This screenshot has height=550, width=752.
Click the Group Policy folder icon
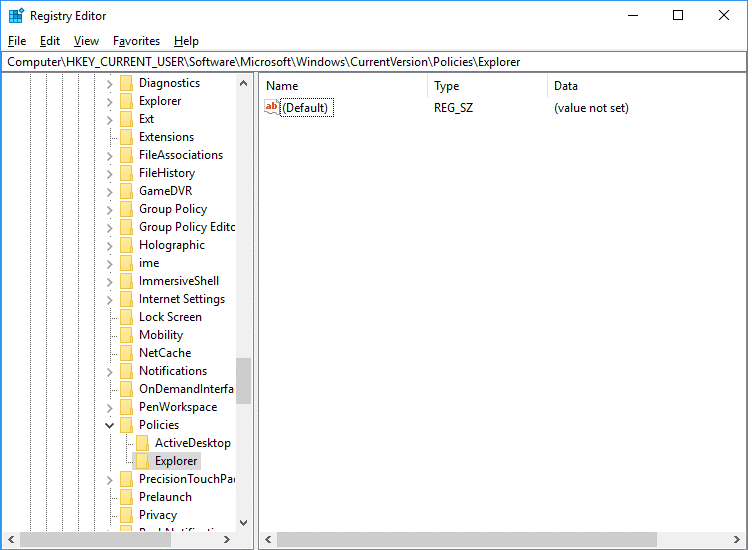point(127,209)
